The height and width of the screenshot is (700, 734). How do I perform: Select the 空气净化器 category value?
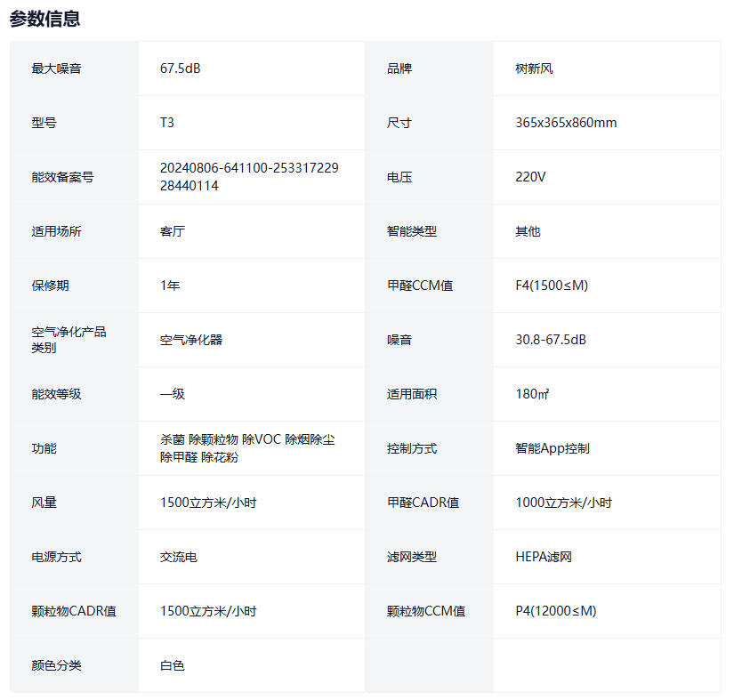click(191, 340)
